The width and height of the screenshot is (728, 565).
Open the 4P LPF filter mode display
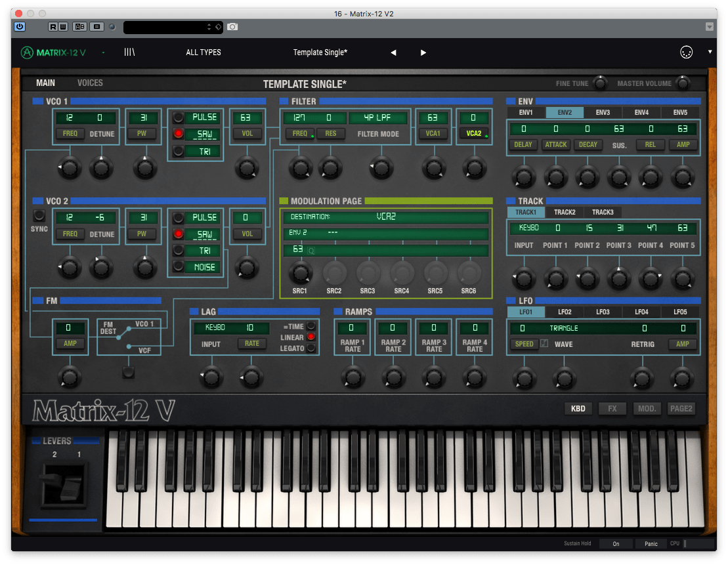click(x=377, y=118)
